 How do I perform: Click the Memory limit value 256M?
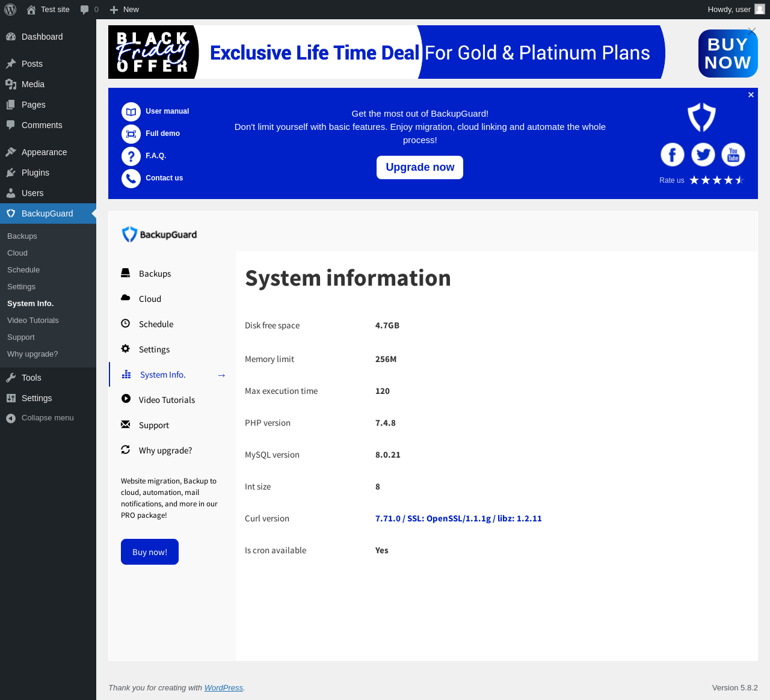[x=386, y=359]
